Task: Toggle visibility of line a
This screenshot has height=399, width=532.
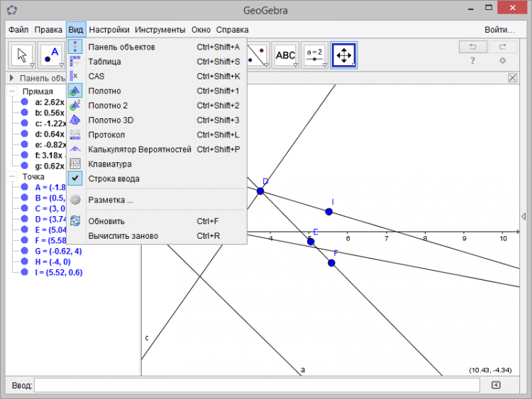Action: pyautogui.click(x=24, y=102)
